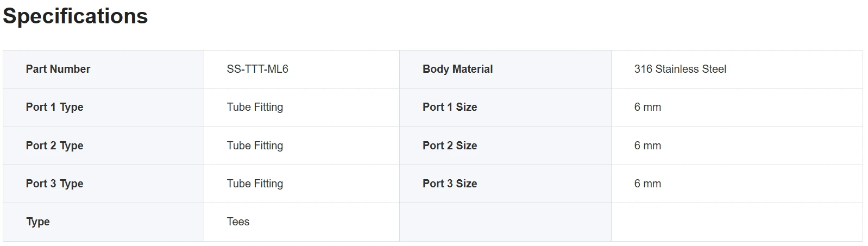Click the Port 1 Type label
The width and height of the screenshot is (868, 246).
click(54, 107)
